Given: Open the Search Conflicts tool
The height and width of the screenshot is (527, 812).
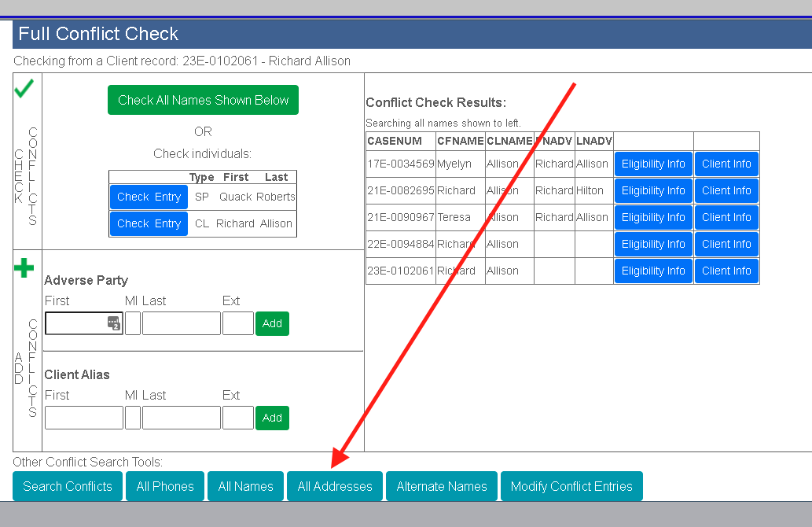Looking at the screenshot, I should (68, 486).
